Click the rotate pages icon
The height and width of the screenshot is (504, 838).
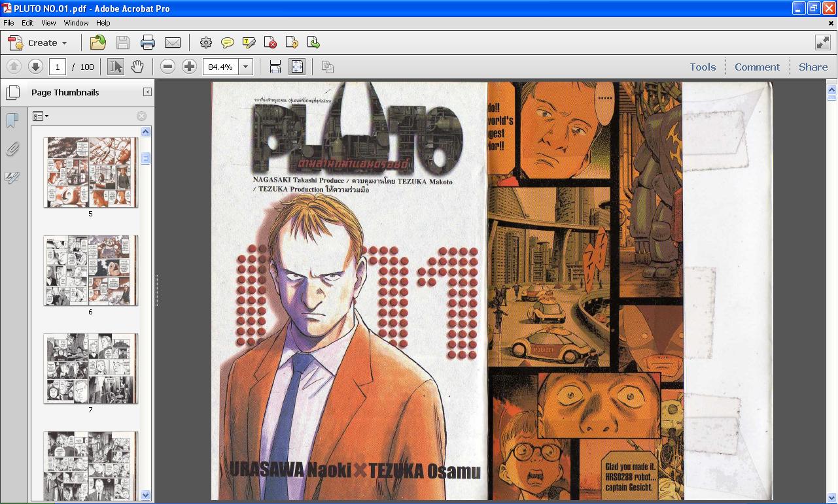coord(292,43)
